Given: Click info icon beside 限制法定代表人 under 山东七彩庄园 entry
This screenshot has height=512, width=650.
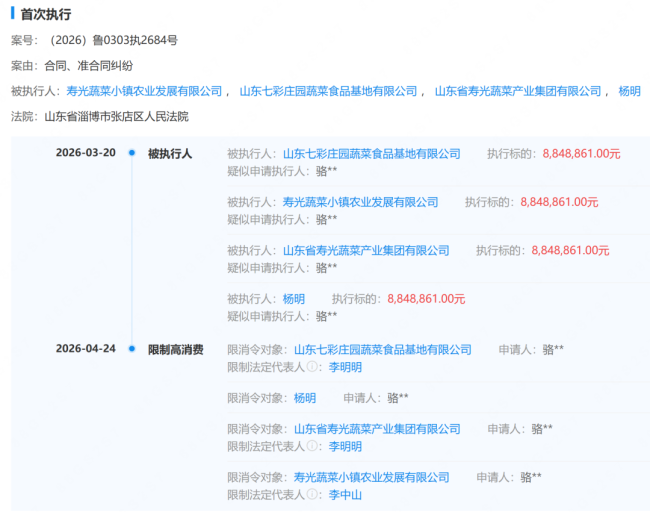Looking at the screenshot, I should click(x=313, y=367).
